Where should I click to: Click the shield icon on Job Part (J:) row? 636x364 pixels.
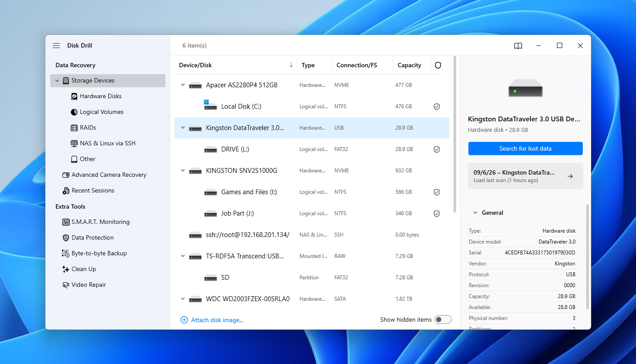click(437, 214)
